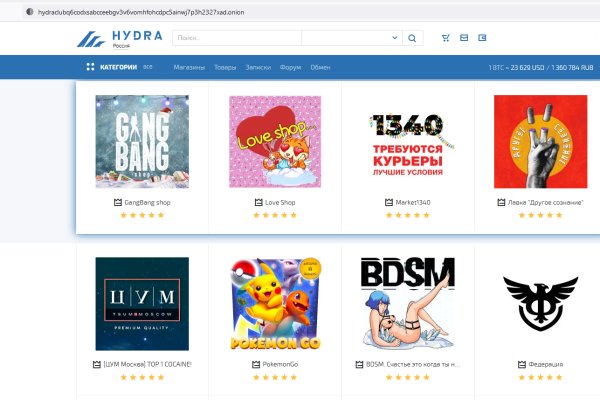Expand the dropdown next to the search field
The width and height of the screenshot is (600, 400).
point(393,39)
